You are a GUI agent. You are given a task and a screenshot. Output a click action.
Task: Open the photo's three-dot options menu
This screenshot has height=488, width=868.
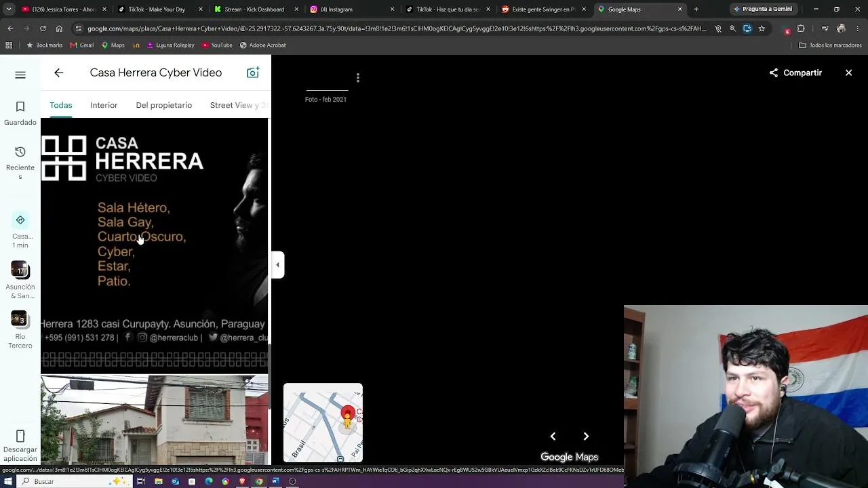(358, 78)
